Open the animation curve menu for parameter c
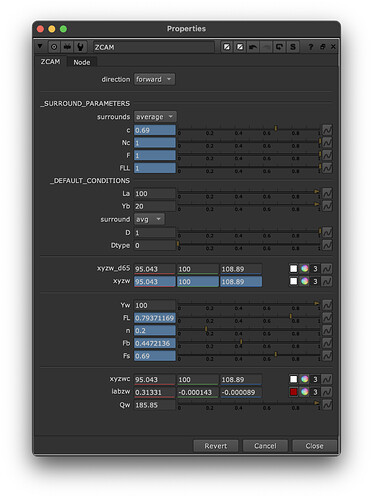This screenshot has height=499, width=373. pos(327,130)
